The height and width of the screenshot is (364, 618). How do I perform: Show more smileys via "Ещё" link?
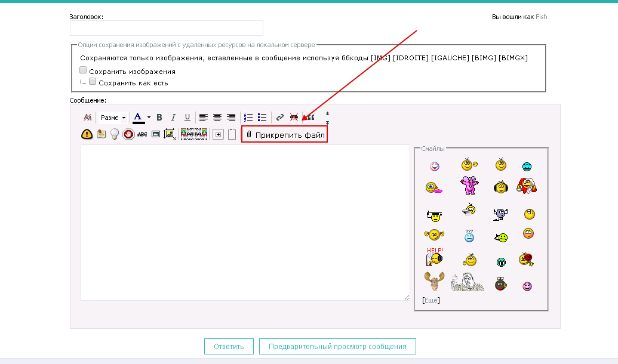pyautogui.click(x=431, y=300)
